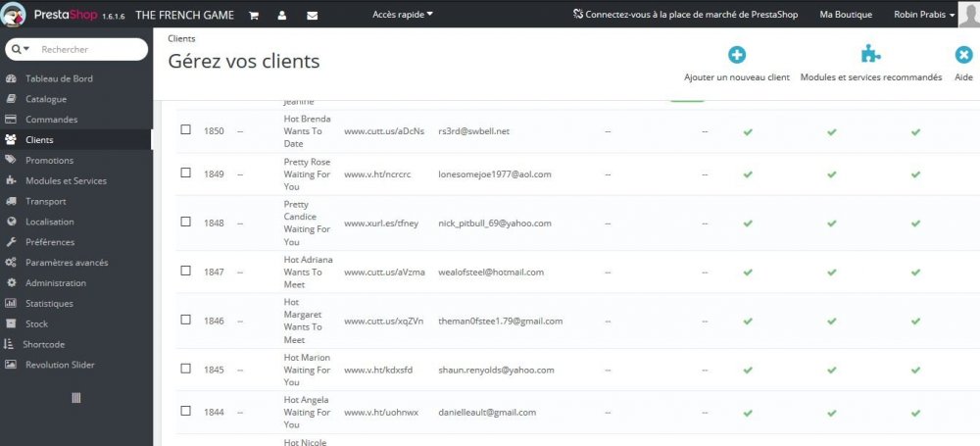This screenshot has height=446, width=980.
Task: Click the plus icon to add client
Action: tap(736, 56)
